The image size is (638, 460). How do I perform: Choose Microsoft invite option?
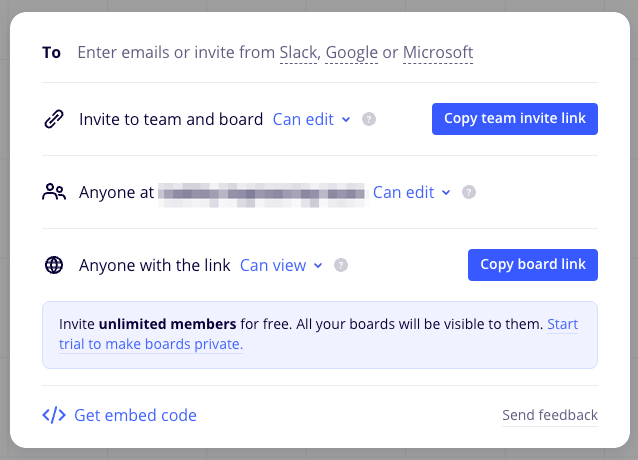coord(438,52)
